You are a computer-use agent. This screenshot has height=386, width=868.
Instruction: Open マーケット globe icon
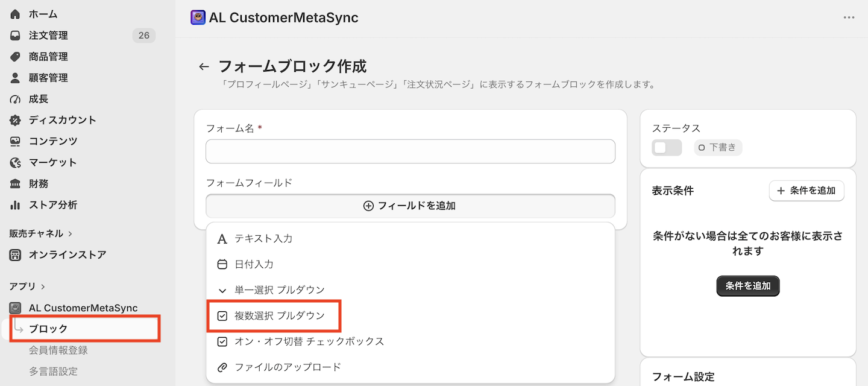point(16,162)
